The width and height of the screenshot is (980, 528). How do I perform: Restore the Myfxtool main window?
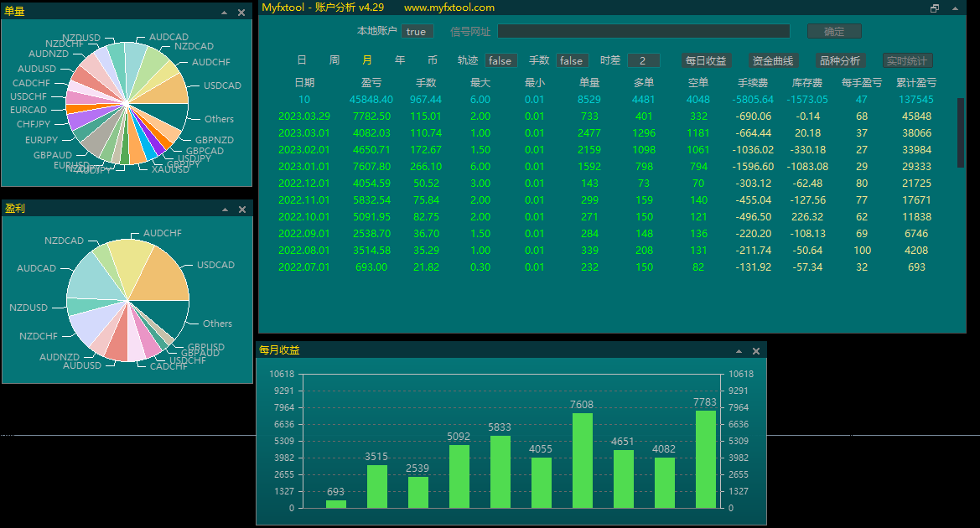935,8
